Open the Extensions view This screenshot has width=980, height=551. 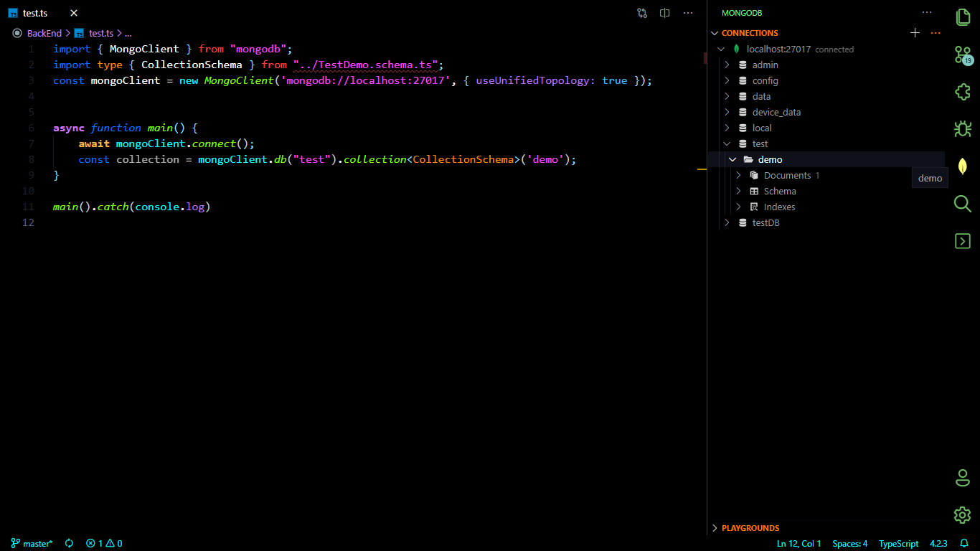[963, 92]
